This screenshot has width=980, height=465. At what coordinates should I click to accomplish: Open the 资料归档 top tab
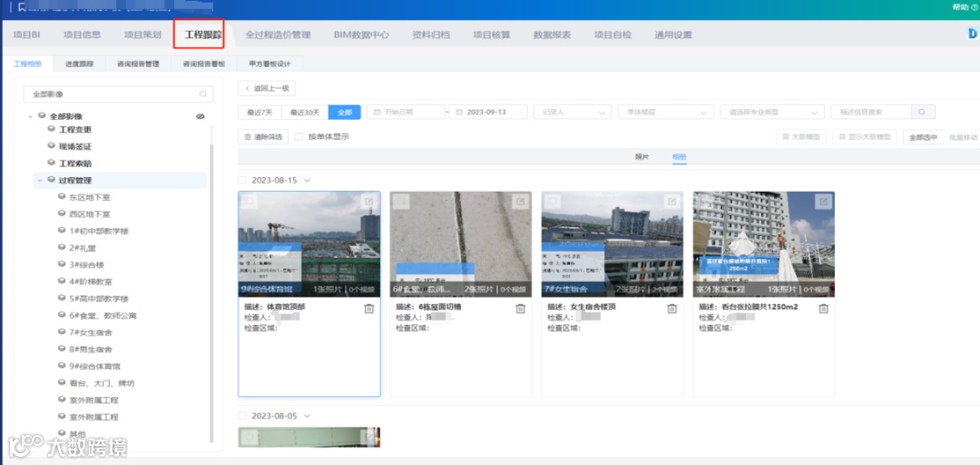coord(431,35)
